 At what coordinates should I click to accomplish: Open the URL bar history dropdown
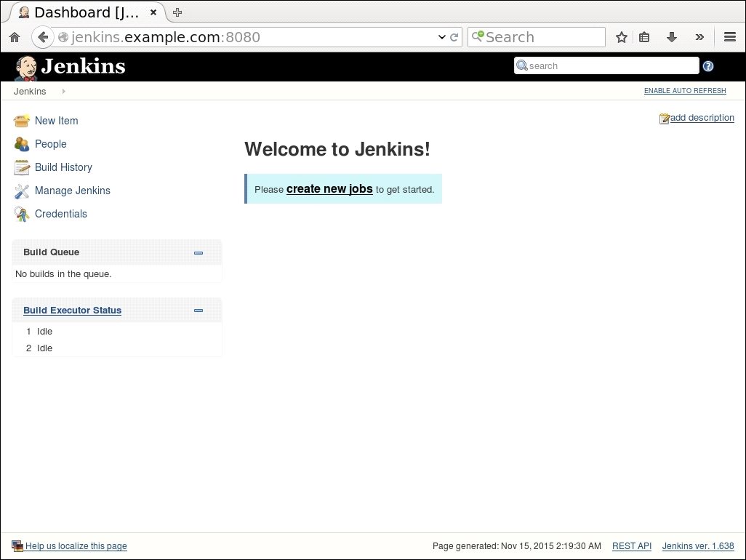click(x=441, y=37)
